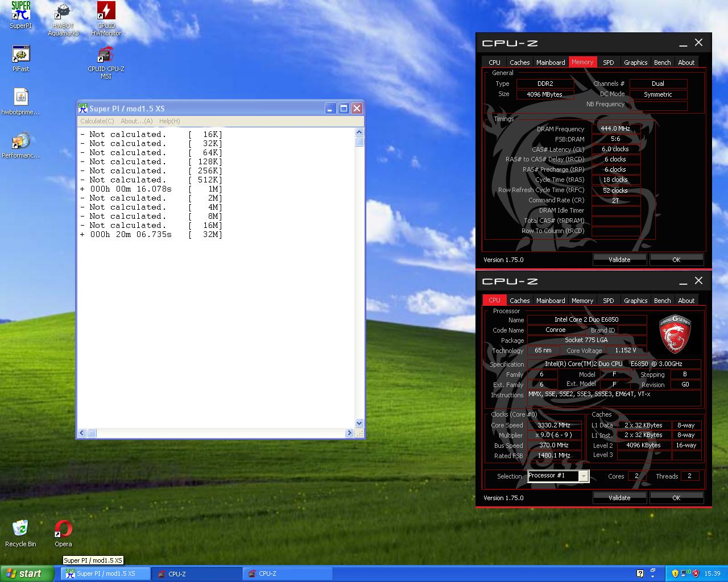728x582 pixels.
Task: Click the system clock showing 15.39
Action: pos(712,573)
